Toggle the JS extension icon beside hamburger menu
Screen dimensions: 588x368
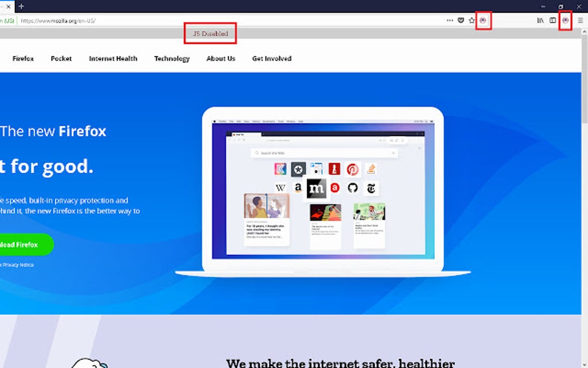point(565,20)
